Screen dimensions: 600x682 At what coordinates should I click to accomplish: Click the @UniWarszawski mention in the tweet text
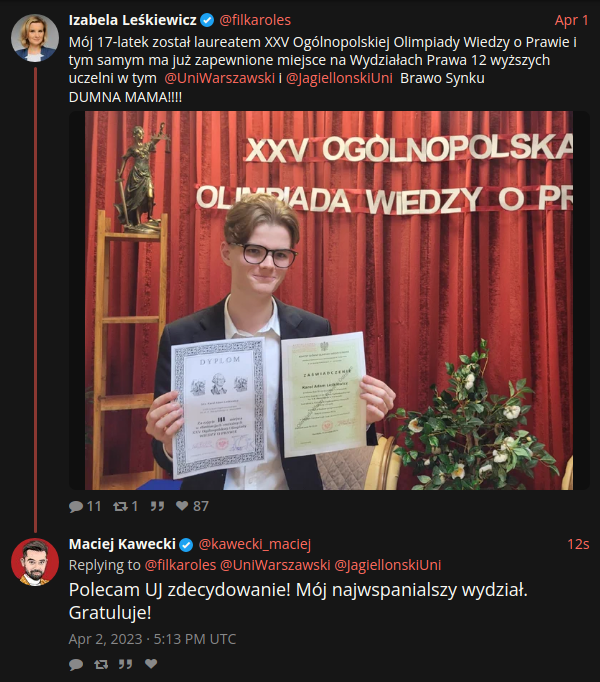pos(220,78)
